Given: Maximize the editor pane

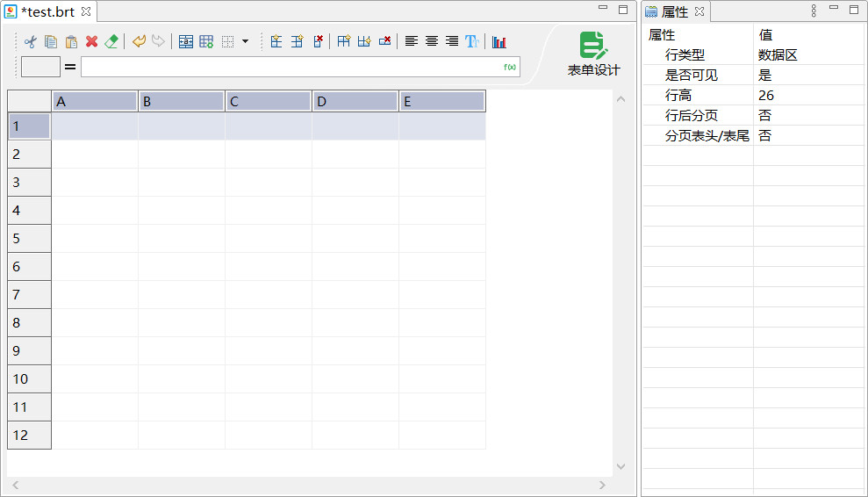Looking at the screenshot, I should 623,10.
